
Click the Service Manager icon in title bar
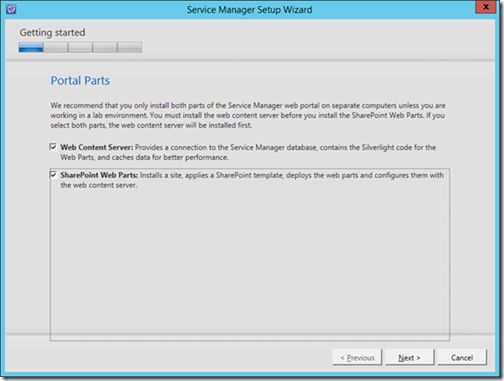click(x=11, y=9)
